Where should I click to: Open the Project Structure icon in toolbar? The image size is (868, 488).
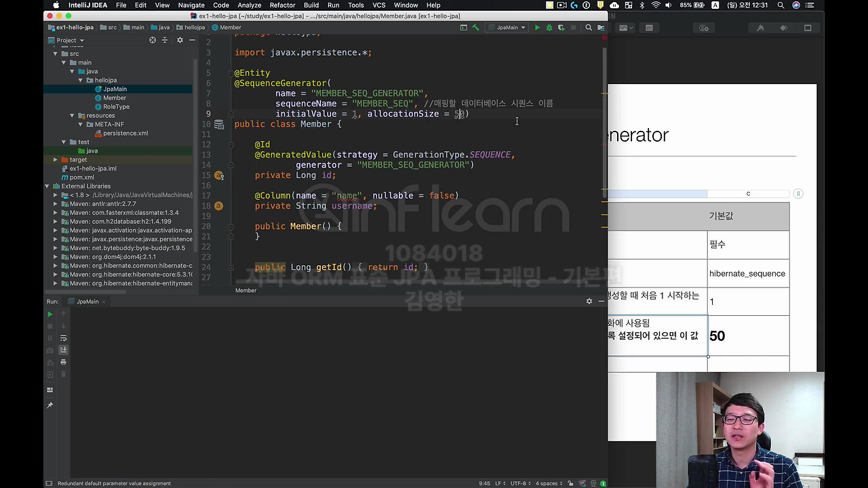[x=600, y=28]
